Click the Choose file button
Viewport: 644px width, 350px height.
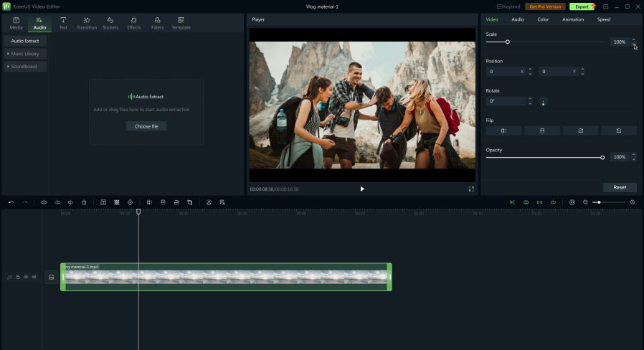pyautogui.click(x=146, y=126)
